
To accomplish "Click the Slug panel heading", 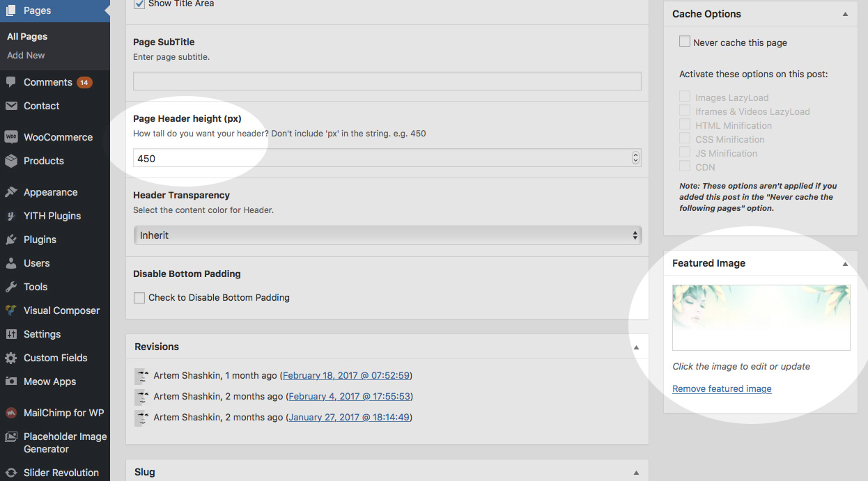I will tap(145, 472).
